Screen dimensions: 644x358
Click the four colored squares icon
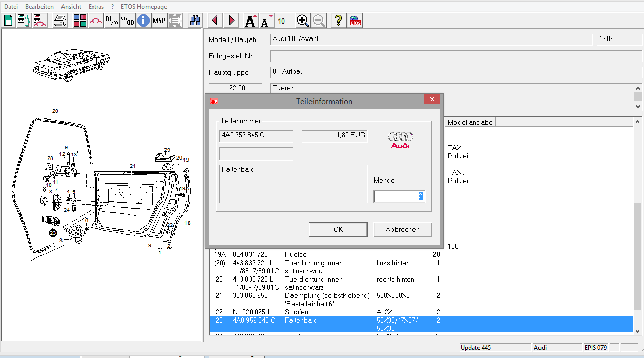[x=79, y=21]
